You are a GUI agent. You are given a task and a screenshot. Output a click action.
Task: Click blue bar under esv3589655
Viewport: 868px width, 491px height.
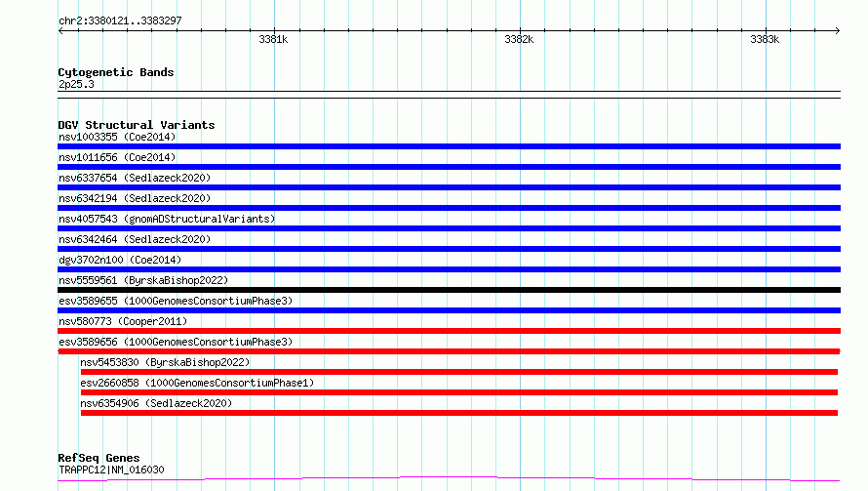pos(449,310)
